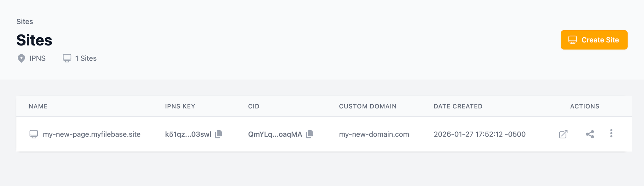Click the CUSTOM DOMAIN column header
Image resolution: width=644 pixels, height=186 pixels.
368,106
